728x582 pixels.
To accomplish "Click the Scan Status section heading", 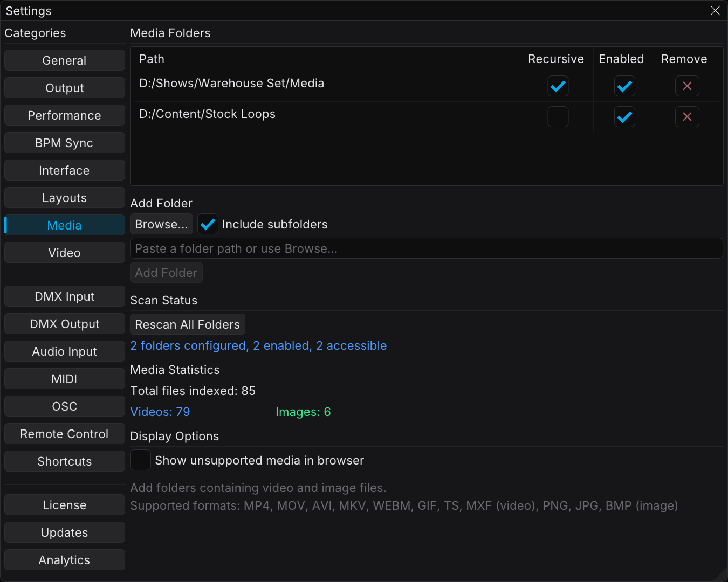I will (x=164, y=300).
